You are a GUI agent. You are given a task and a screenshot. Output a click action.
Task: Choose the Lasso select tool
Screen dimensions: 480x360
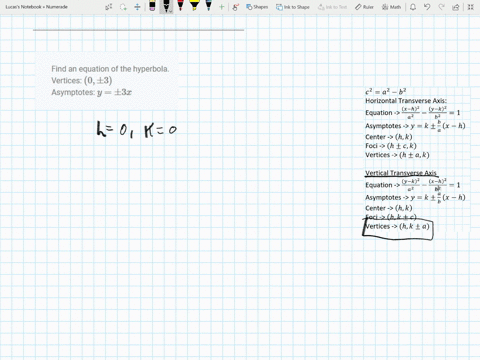coord(123,7)
